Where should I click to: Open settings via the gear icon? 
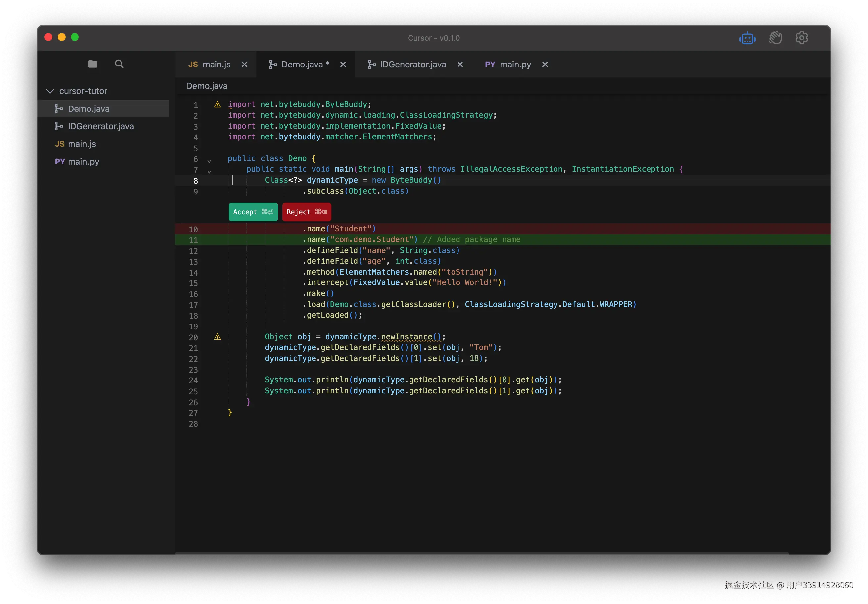[x=801, y=38]
